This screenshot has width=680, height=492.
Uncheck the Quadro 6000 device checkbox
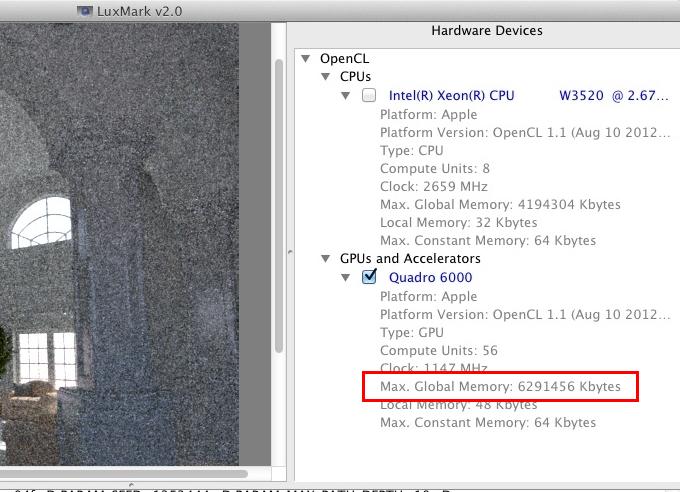click(369, 276)
